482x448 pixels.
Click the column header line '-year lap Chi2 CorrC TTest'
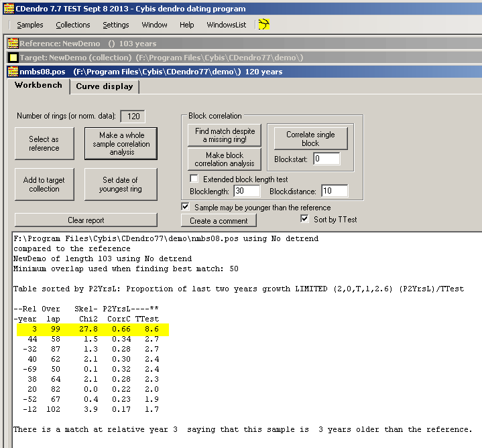tap(86, 319)
